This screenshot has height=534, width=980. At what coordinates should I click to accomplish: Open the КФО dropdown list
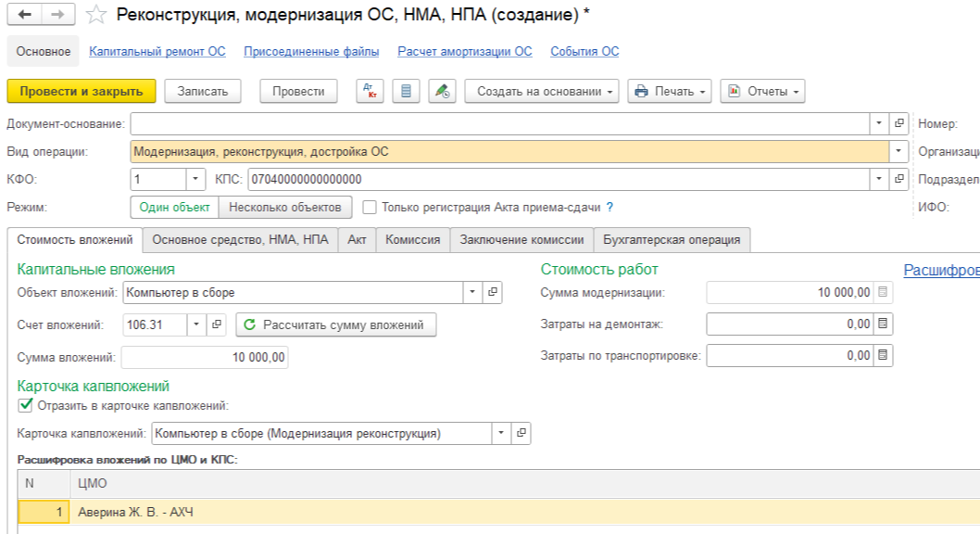(195, 180)
